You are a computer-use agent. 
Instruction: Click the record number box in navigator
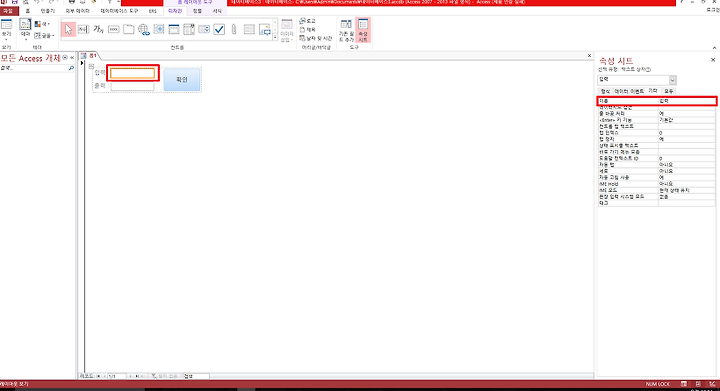click(x=117, y=376)
